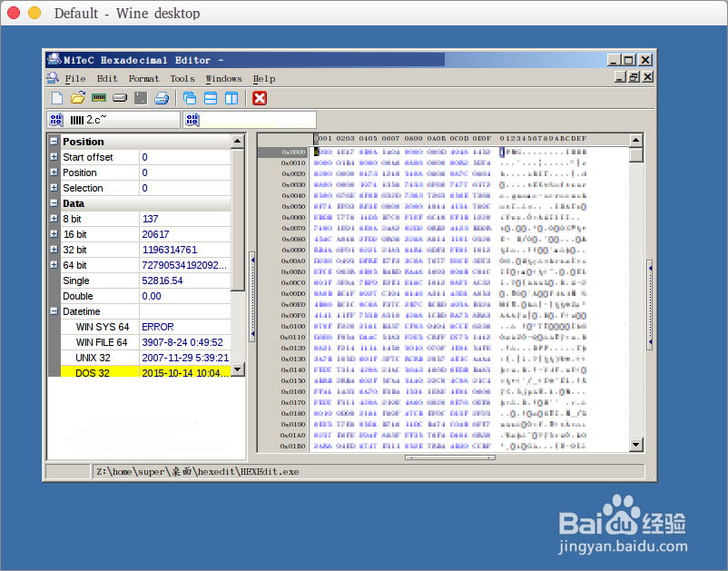Viewport: 728px width, 571px height.
Task: Open the File menu
Action: (75, 78)
